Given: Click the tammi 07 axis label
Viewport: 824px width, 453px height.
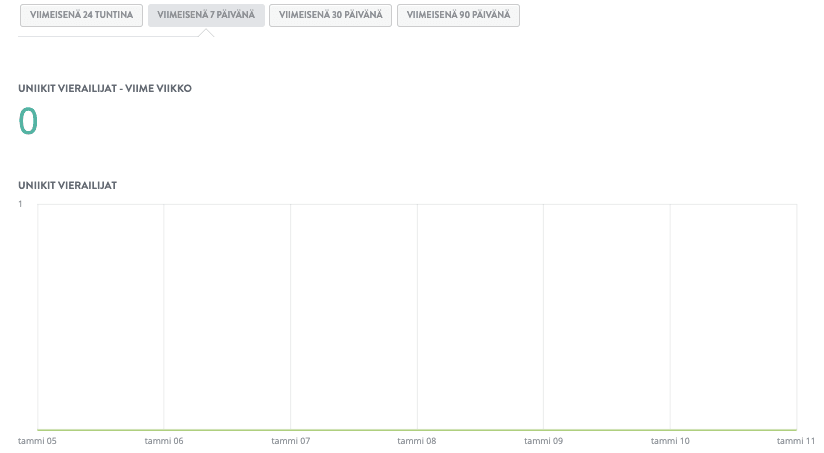Looking at the screenshot, I should click(291, 440).
